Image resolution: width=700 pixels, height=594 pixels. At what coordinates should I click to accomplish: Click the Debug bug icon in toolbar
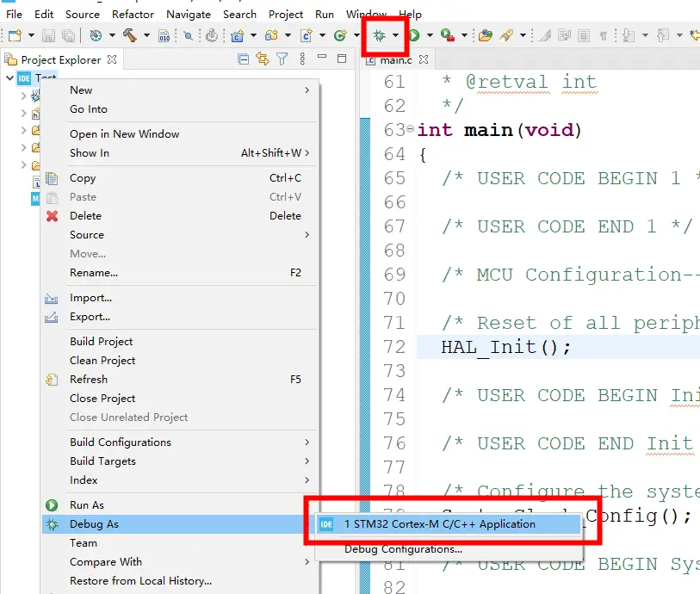point(378,35)
